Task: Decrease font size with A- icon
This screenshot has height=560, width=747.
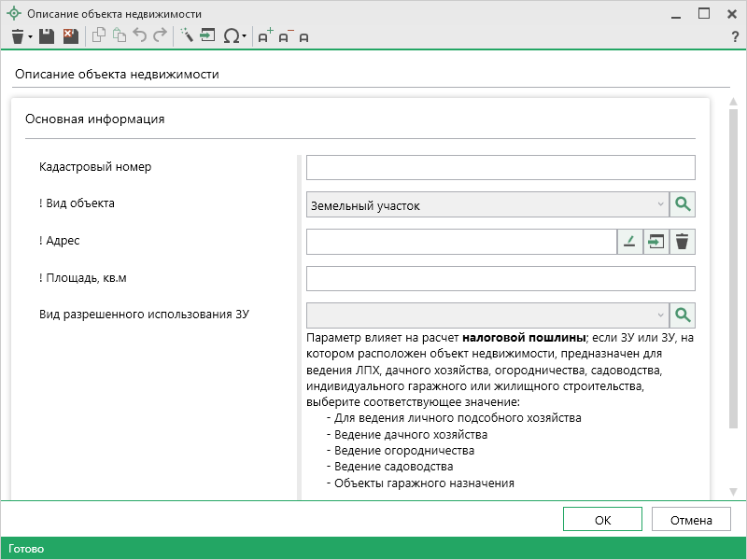Action: coord(285,36)
